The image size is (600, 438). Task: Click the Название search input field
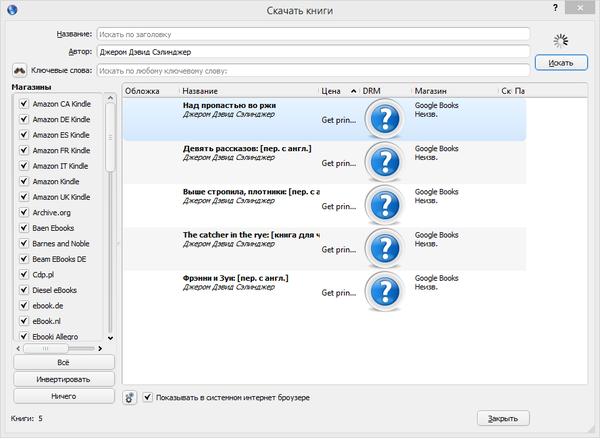[313, 34]
